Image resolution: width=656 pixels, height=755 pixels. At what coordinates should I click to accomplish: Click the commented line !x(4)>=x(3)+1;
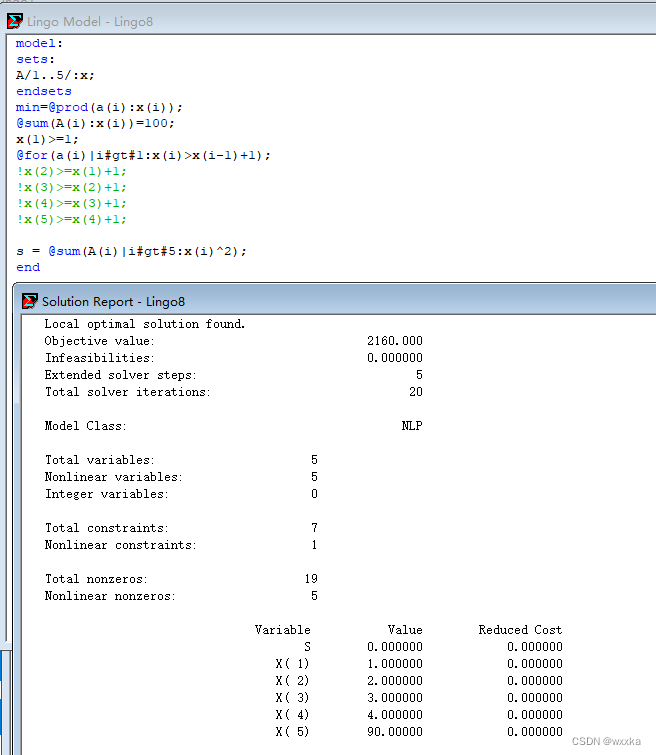pos(71,203)
